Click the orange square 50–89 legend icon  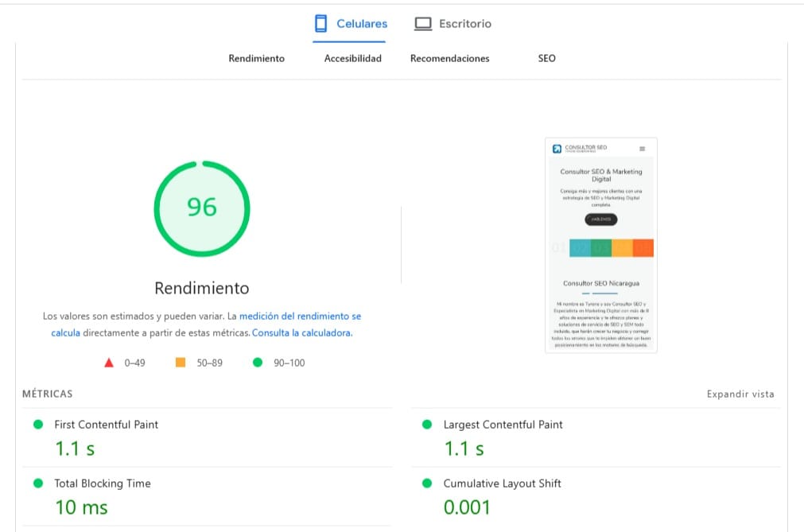[x=181, y=363]
